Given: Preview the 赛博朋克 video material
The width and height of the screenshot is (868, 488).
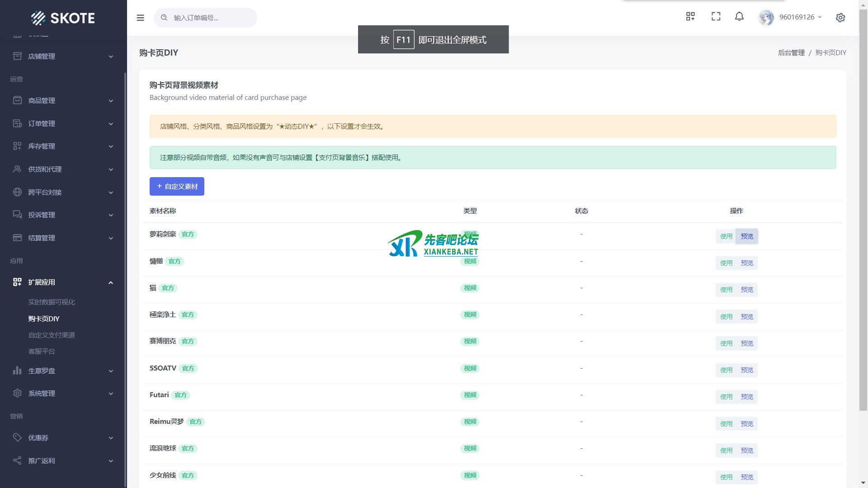Looking at the screenshot, I should [x=747, y=343].
